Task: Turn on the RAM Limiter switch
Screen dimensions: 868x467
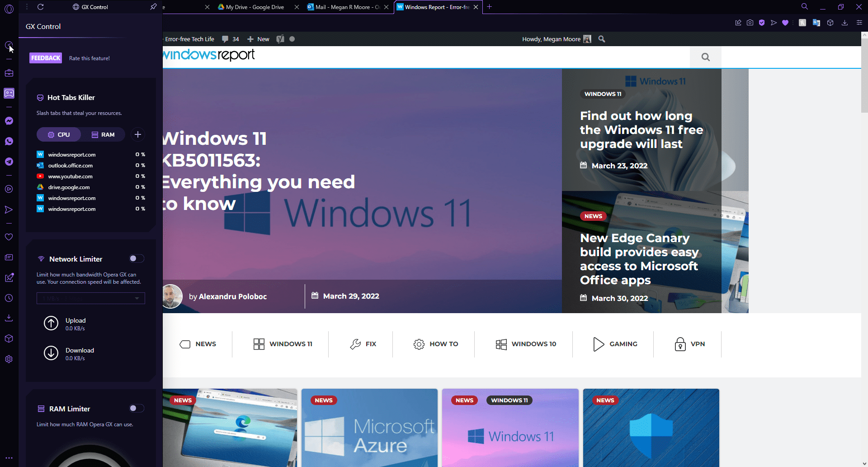Action: pyautogui.click(x=137, y=408)
